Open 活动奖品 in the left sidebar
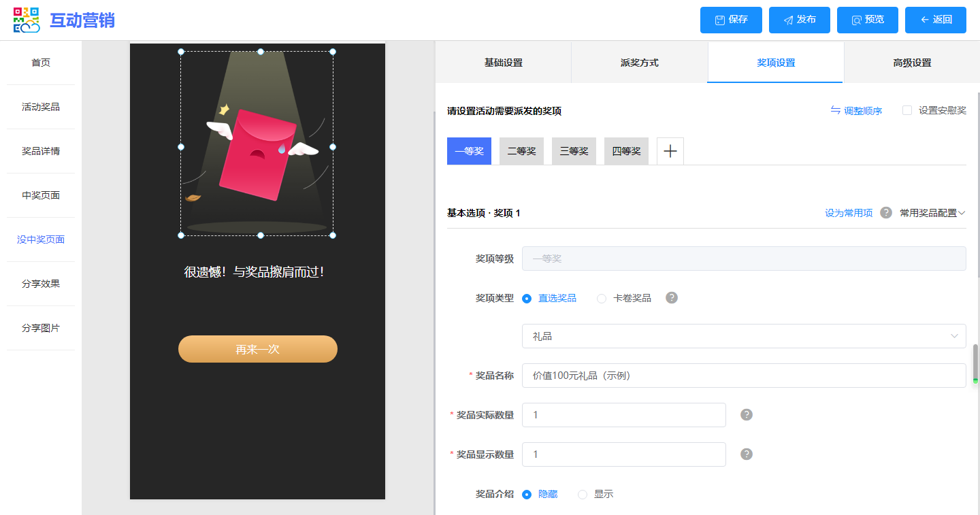 [x=41, y=107]
